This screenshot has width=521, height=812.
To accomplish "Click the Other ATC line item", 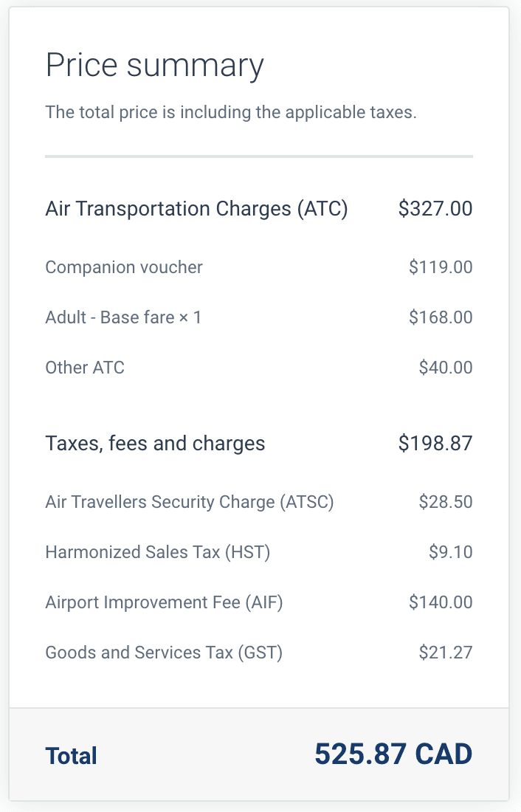I will click(85, 368).
